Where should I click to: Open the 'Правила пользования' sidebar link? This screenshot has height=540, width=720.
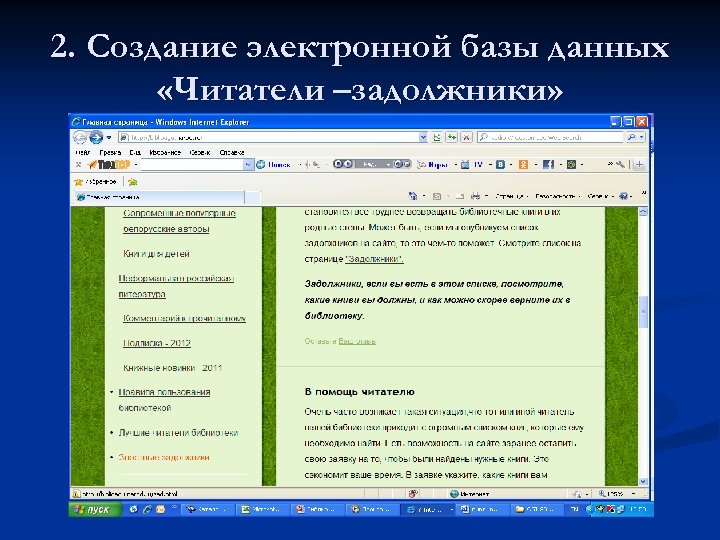point(164,392)
